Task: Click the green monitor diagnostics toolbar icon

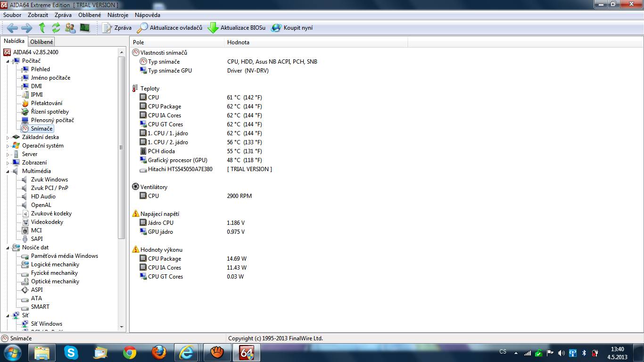Action: tap(85, 28)
